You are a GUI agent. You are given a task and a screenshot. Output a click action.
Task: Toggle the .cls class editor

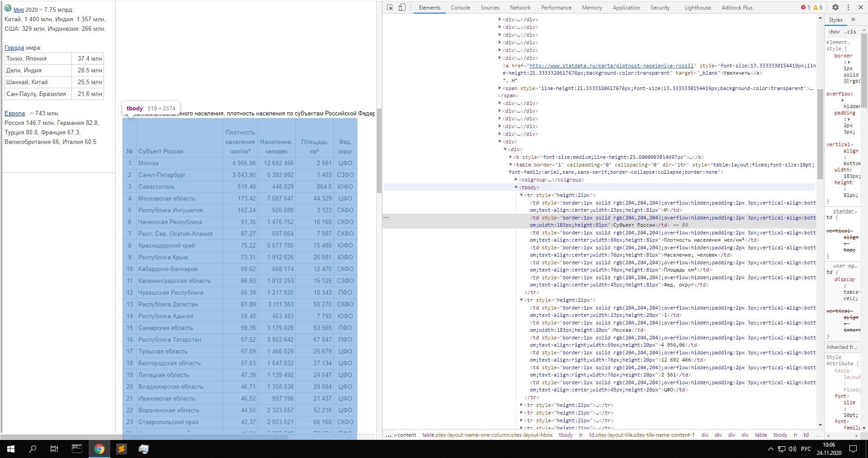(851, 32)
